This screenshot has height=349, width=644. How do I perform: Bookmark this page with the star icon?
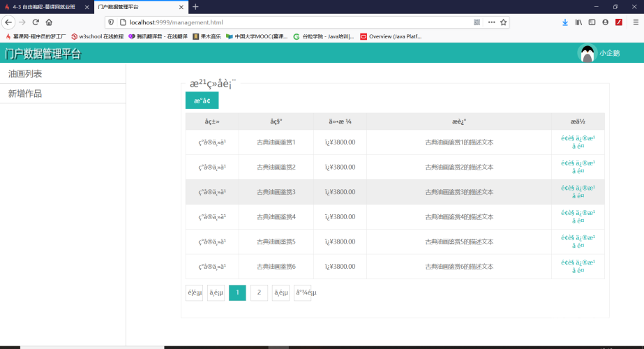503,22
